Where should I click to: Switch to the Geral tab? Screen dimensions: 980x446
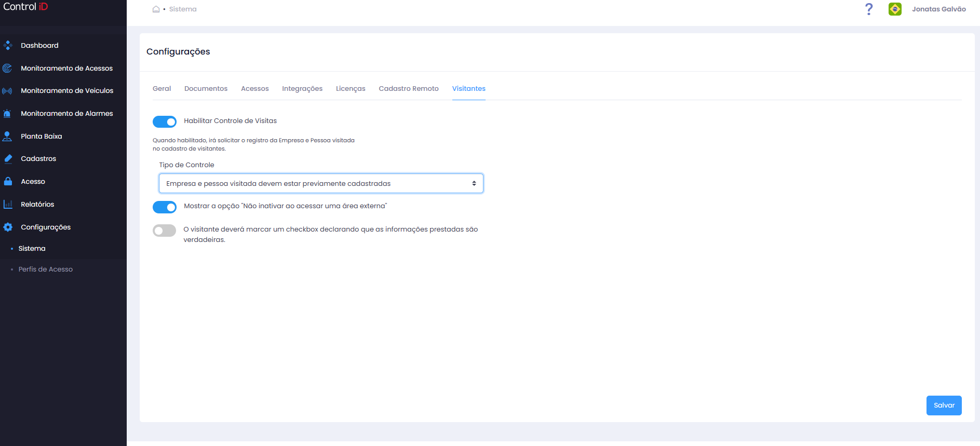click(x=162, y=89)
